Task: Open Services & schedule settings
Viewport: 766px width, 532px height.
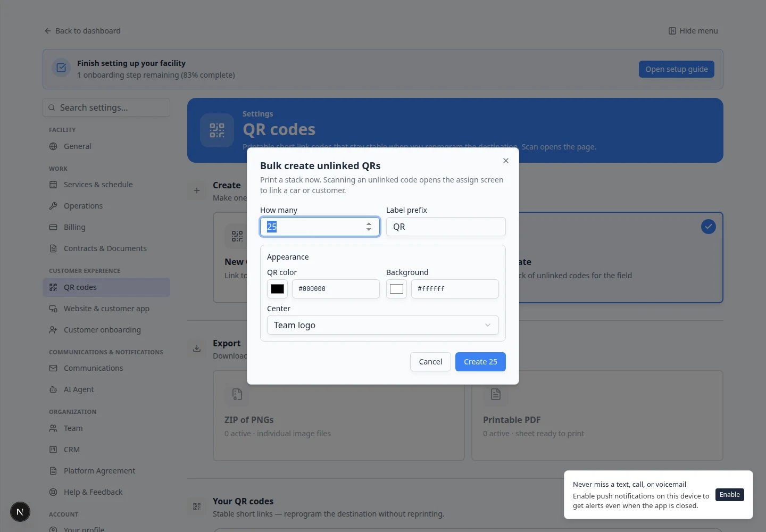Action: (106, 185)
